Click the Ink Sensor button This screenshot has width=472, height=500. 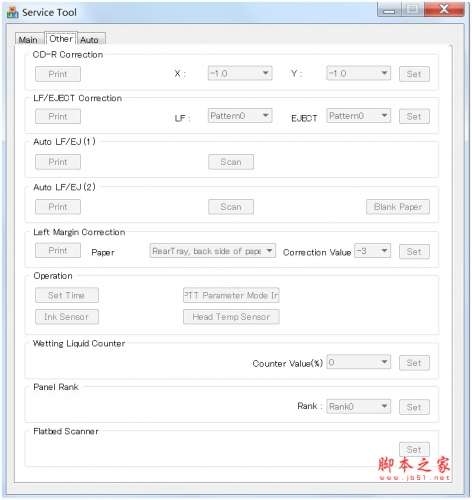click(x=67, y=317)
